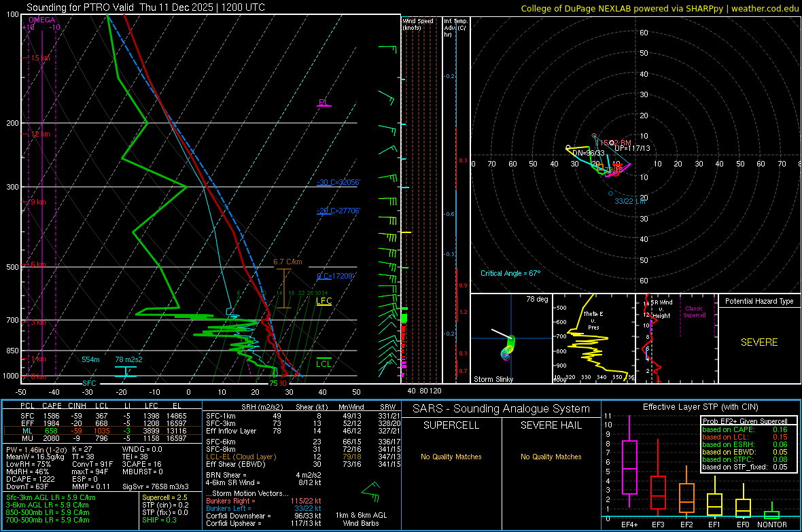Click the 'SUPERCELL' column heading in SARS
Viewport: 802px width, 532px height.
(x=451, y=425)
